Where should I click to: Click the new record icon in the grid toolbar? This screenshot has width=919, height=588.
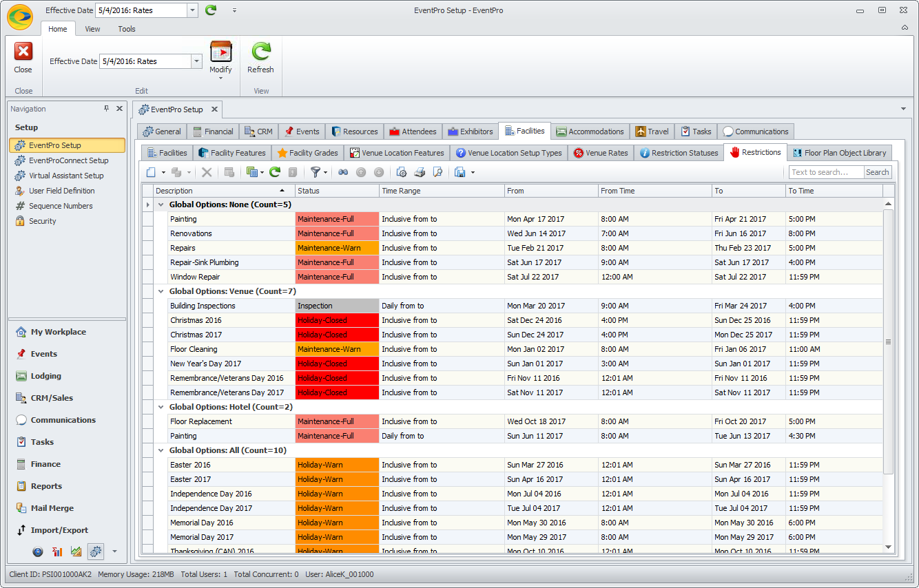(152, 172)
